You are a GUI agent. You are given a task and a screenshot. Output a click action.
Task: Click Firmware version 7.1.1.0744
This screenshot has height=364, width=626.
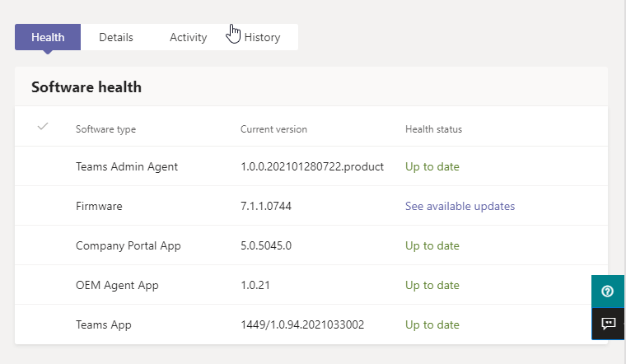coord(265,206)
